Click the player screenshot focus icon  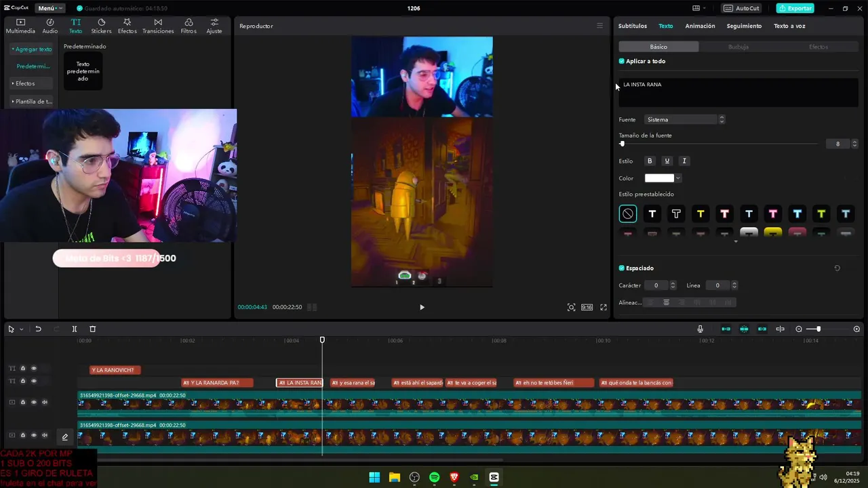571,307
